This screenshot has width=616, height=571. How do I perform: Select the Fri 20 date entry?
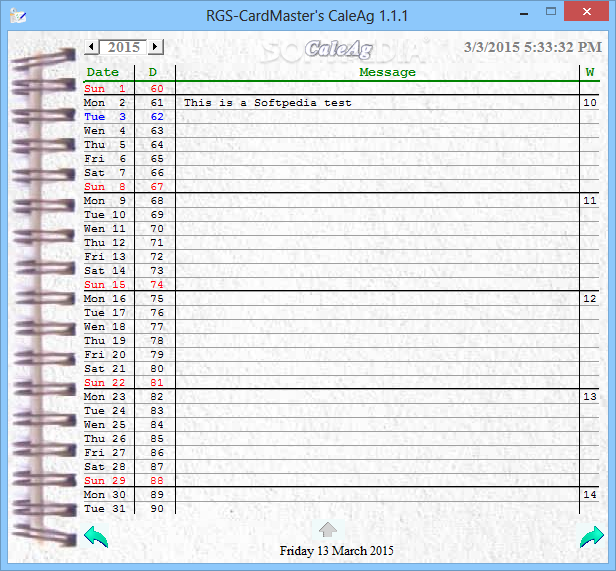click(104, 355)
